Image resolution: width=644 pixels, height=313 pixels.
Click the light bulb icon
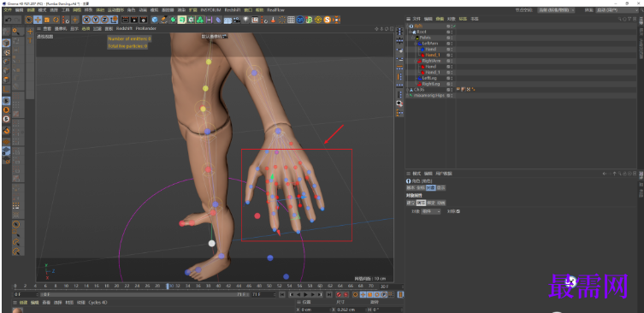[x=245, y=20]
